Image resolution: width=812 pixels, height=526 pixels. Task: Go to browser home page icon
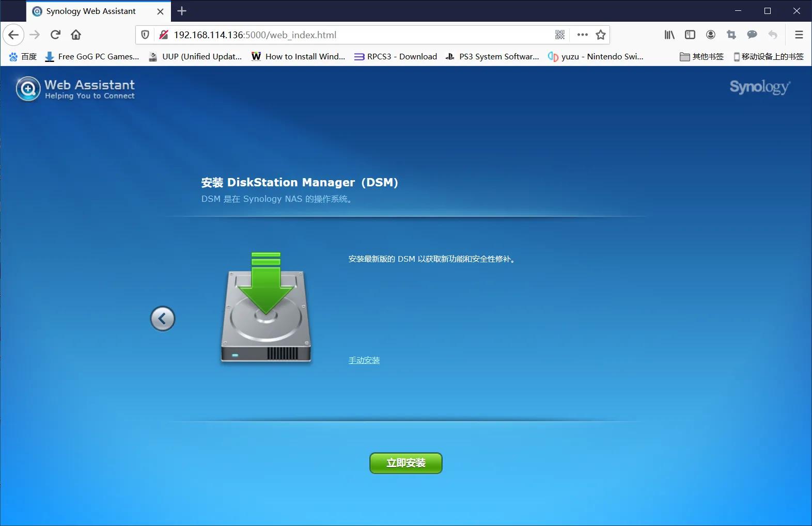[x=76, y=35]
